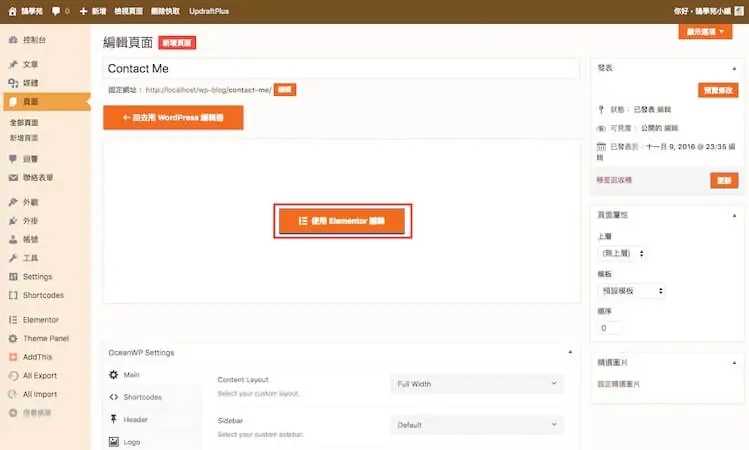Click the Edit with Elementor button
Screen dimensions: 749x450
[342, 221]
